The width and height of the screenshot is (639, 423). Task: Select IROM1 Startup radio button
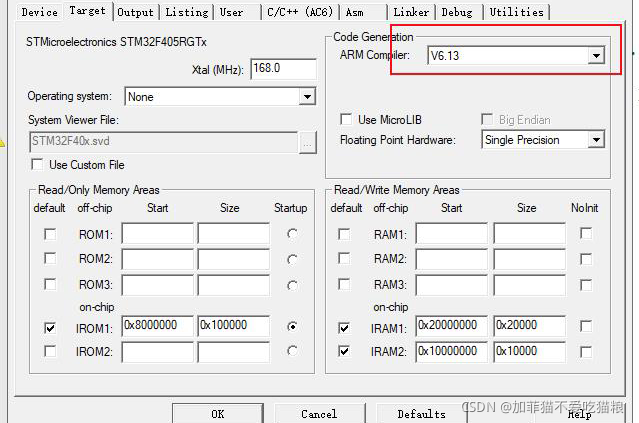click(292, 326)
